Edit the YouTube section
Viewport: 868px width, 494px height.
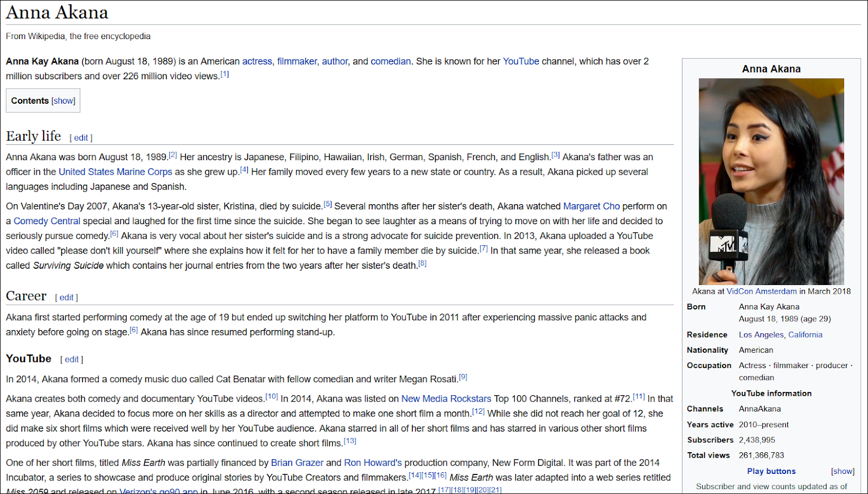pos(72,359)
